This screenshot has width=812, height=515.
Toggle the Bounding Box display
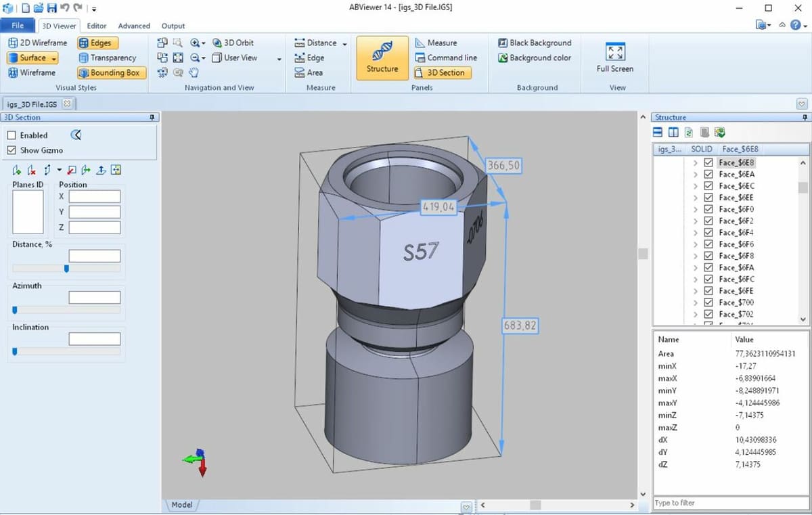[x=110, y=72]
